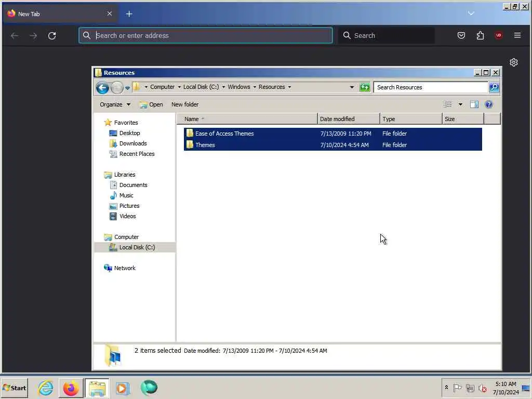Image resolution: width=532 pixels, height=399 pixels.
Task: Focus Firefox address bar
Action: (x=206, y=35)
